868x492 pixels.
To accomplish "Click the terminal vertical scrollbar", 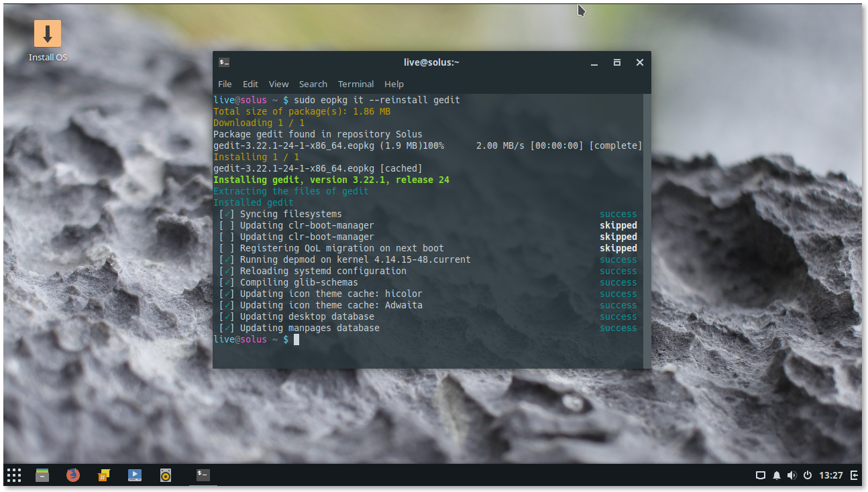I will pyautogui.click(x=647, y=231).
